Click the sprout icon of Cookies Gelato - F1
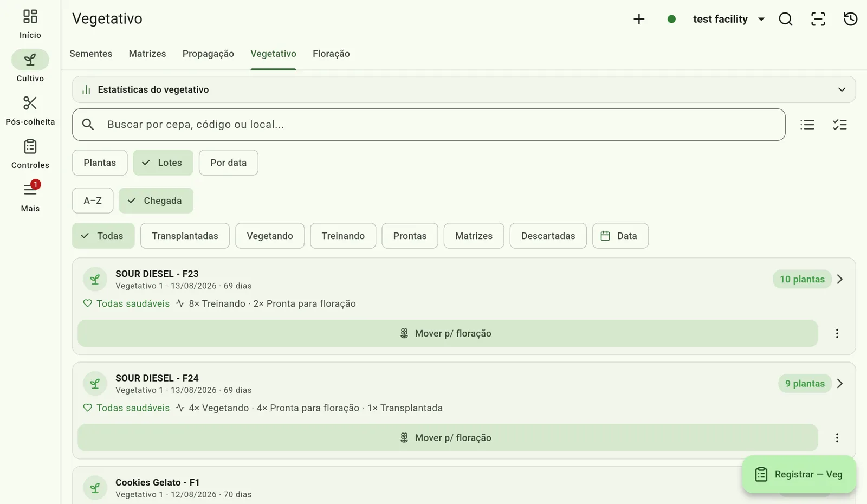 pyautogui.click(x=95, y=488)
